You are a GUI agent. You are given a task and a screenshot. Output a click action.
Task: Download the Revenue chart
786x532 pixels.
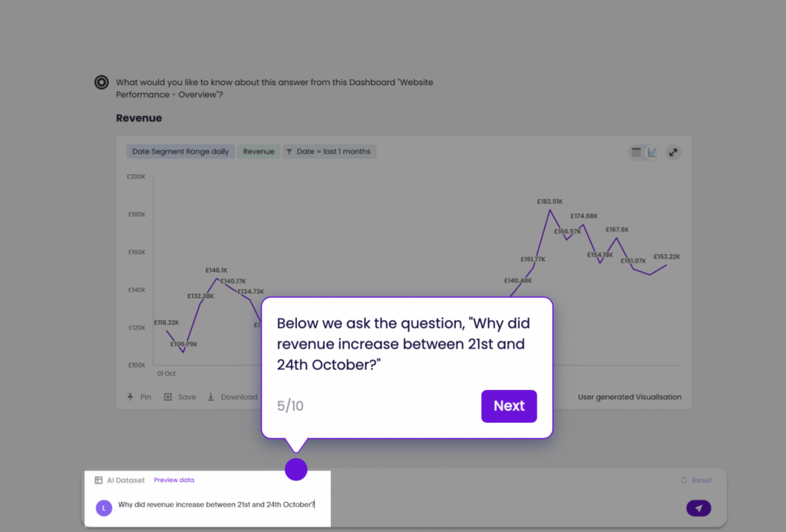233,397
